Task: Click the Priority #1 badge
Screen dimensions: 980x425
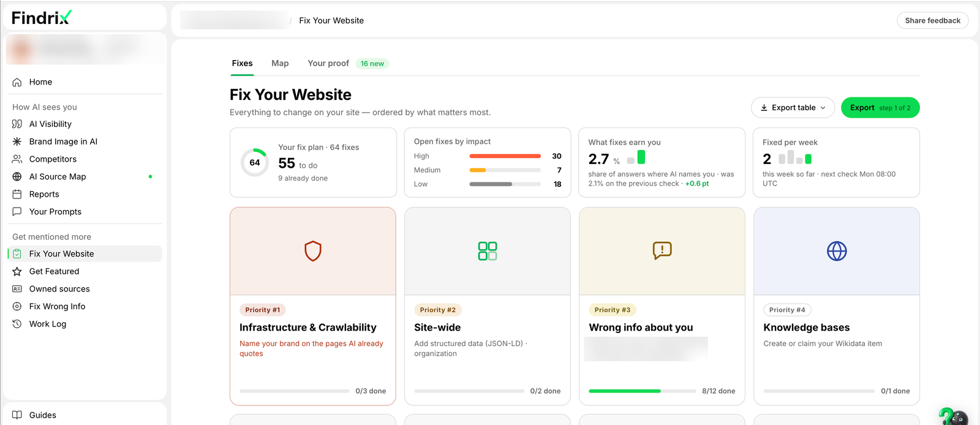Action: click(262, 310)
